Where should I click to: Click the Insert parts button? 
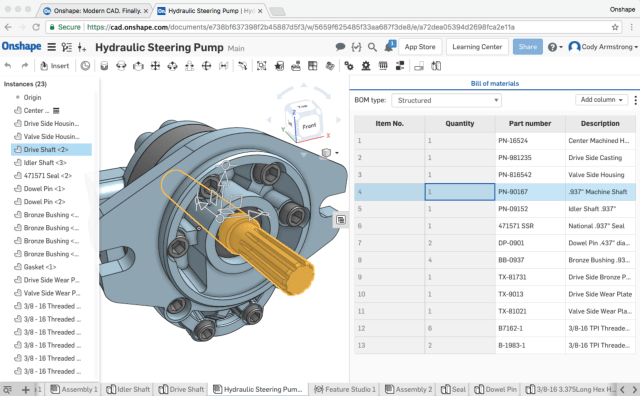click(55, 66)
